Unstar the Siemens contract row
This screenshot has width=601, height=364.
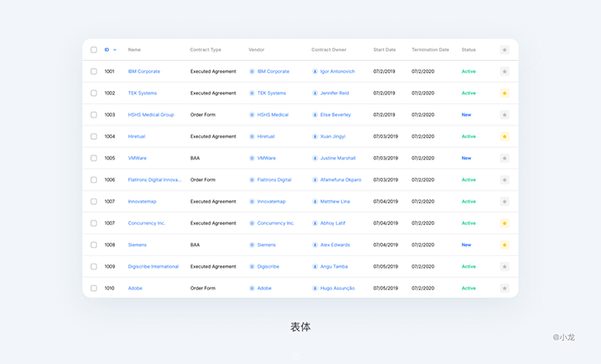pyautogui.click(x=505, y=245)
